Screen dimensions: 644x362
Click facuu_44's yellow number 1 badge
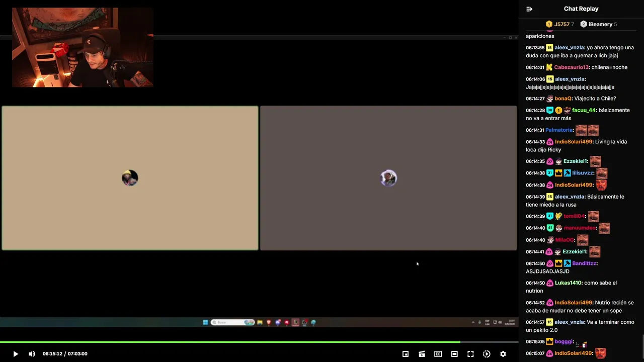click(558, 110)
